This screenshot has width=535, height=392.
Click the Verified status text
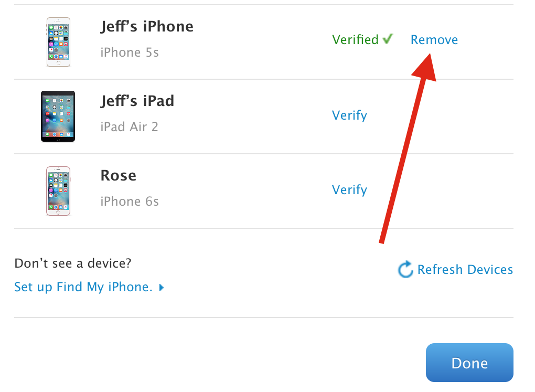coord(355,39)
